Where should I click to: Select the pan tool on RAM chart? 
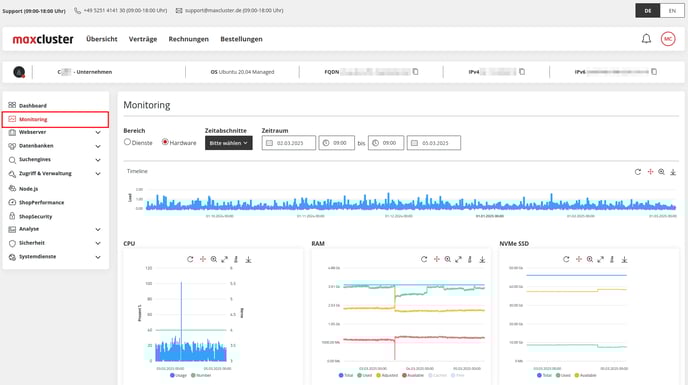[437, 259]
